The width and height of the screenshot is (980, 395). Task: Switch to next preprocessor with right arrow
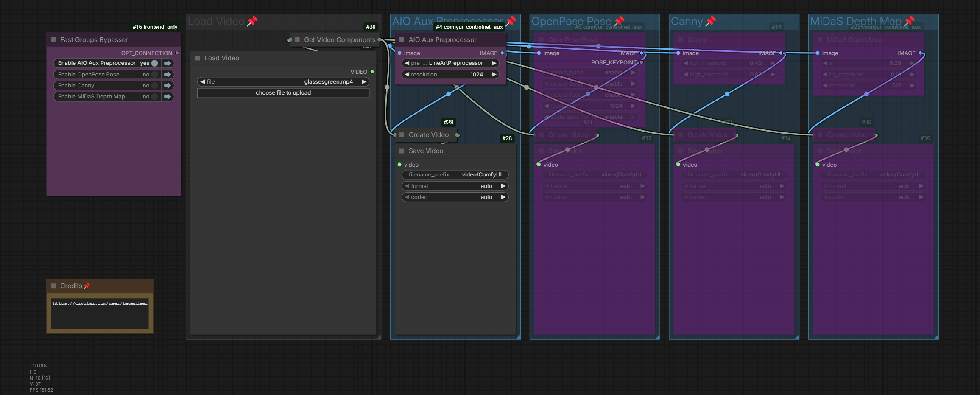tap(494, 63)
